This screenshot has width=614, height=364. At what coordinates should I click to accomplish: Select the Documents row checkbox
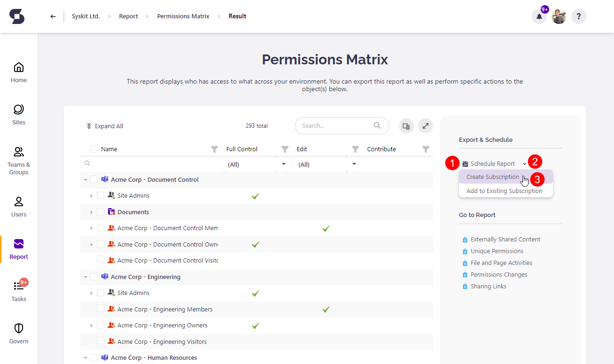100,211
